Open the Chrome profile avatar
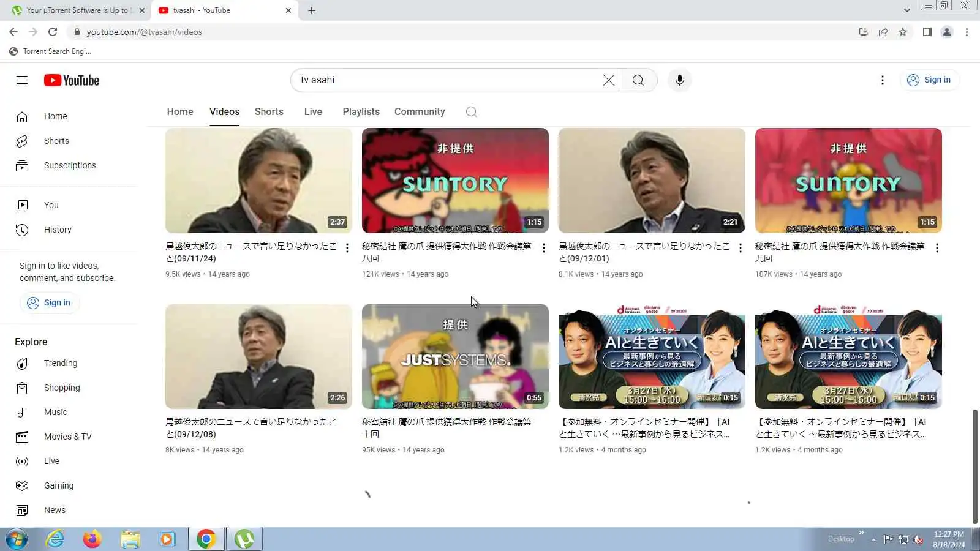Screen dimensions: 980x551 pos(947,32)
